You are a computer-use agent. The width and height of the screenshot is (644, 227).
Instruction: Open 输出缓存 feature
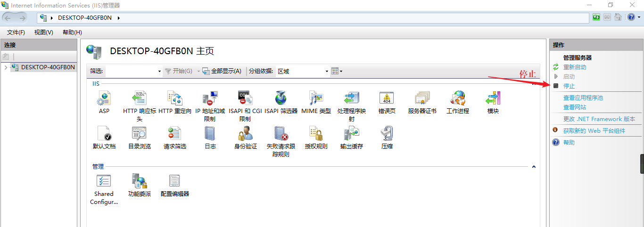(351, 134)
